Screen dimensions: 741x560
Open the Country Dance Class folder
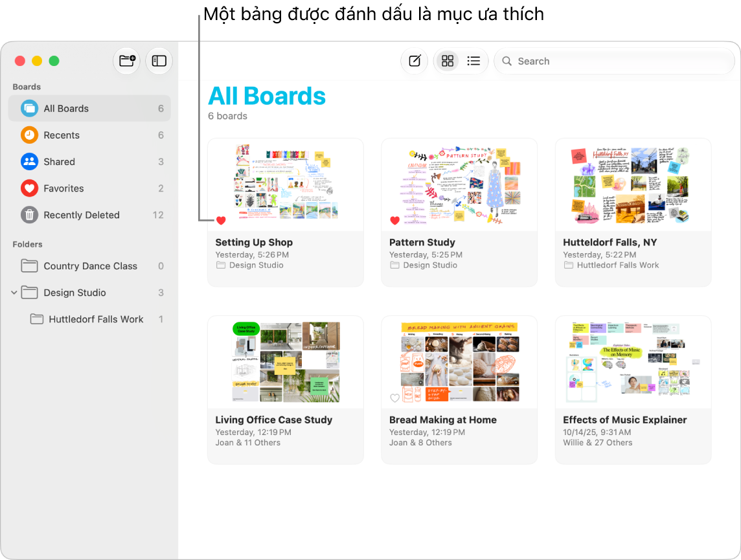(x=89, y=266)
